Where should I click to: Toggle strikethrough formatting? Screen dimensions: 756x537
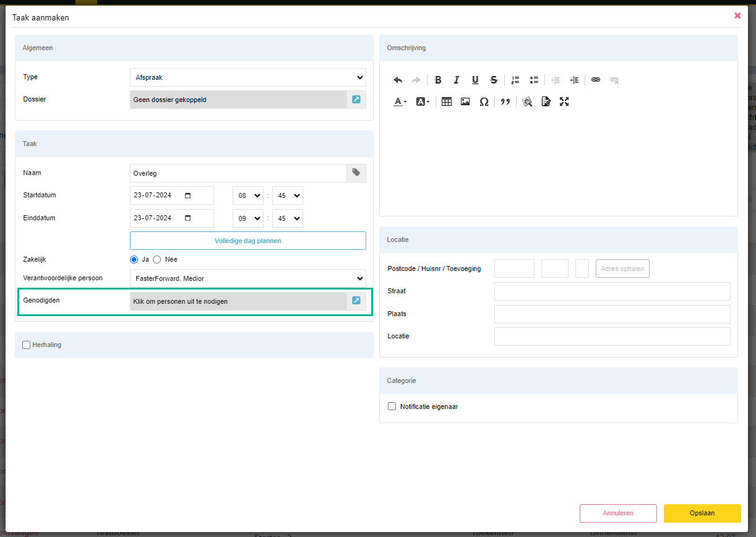click(494, 80)
